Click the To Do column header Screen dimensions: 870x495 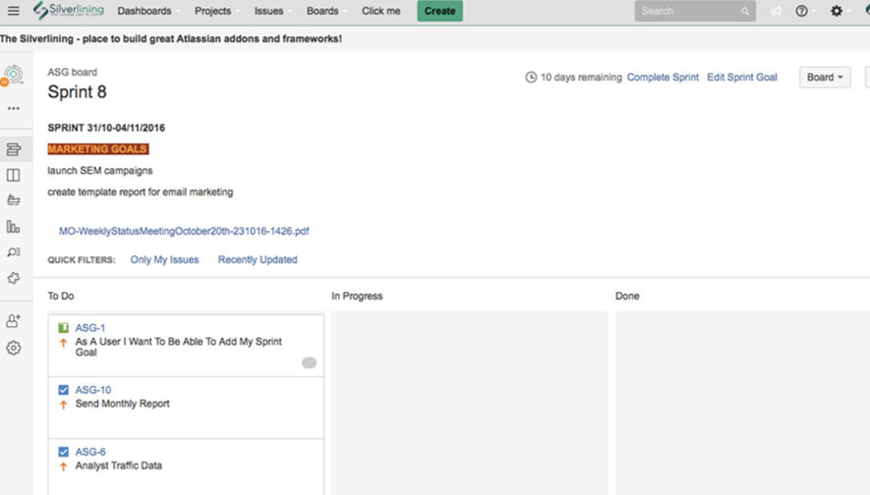click(60, 296)
